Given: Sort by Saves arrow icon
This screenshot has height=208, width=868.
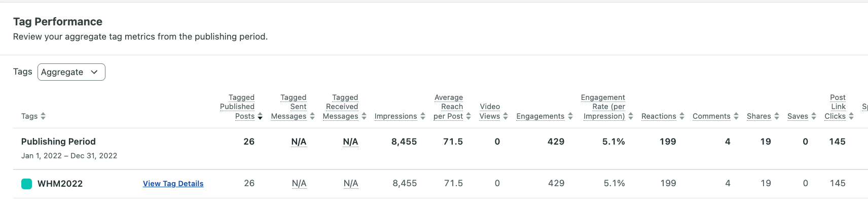Looking at the screenshot, I should (x=814, y=116).
